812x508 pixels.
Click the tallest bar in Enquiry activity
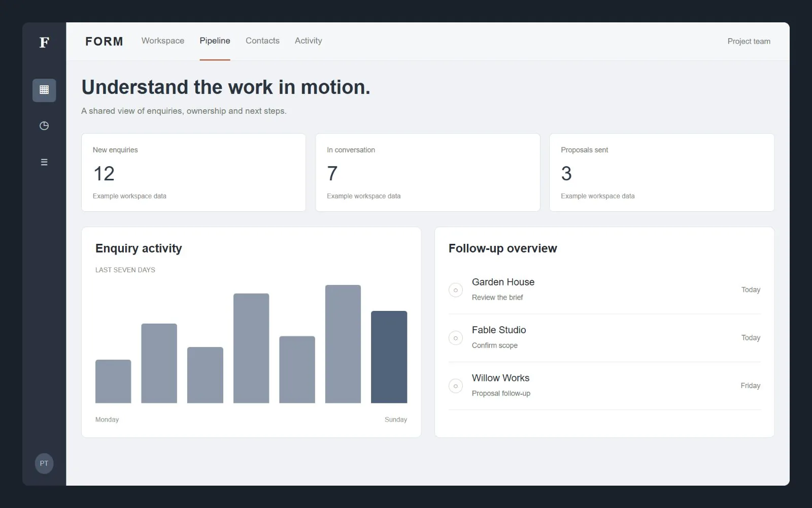(343, 344)
